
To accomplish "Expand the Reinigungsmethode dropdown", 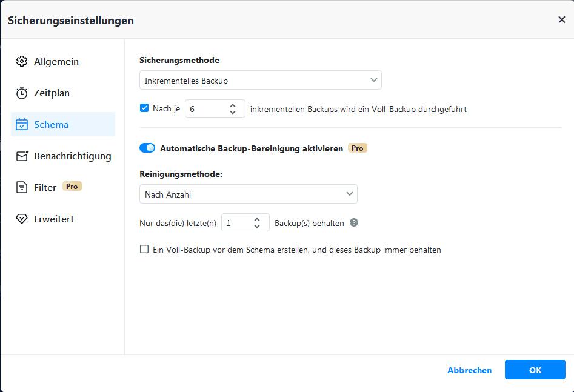I will coord(248,194).
